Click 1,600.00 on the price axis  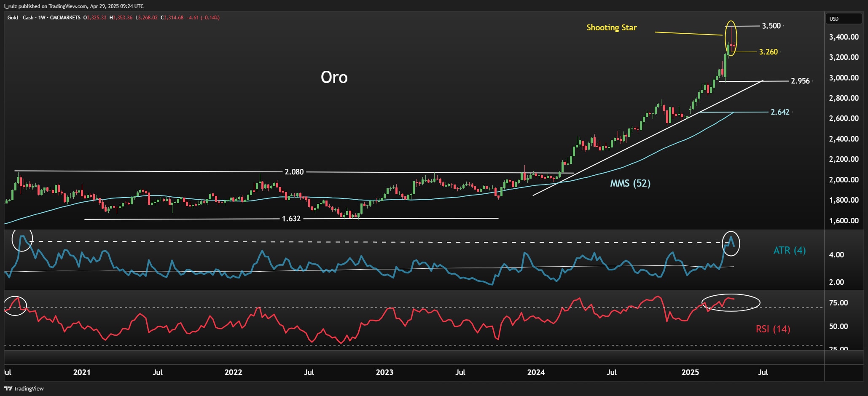(844, 221)
